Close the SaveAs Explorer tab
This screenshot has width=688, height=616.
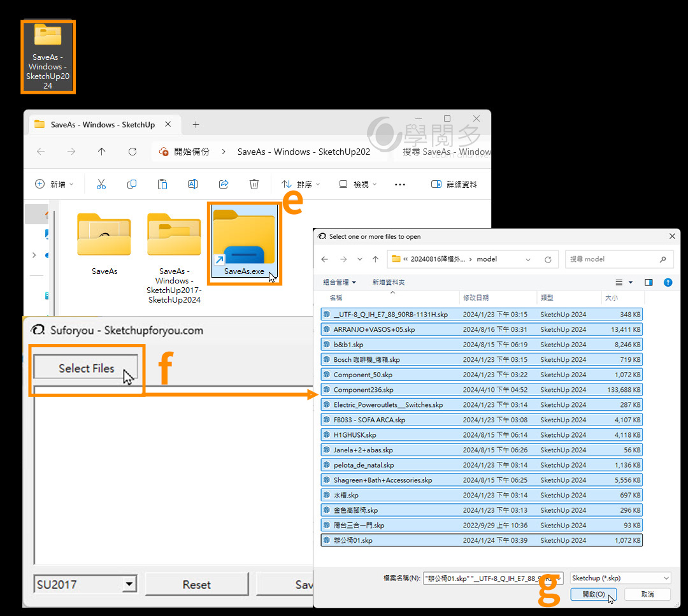coord(168,124)
